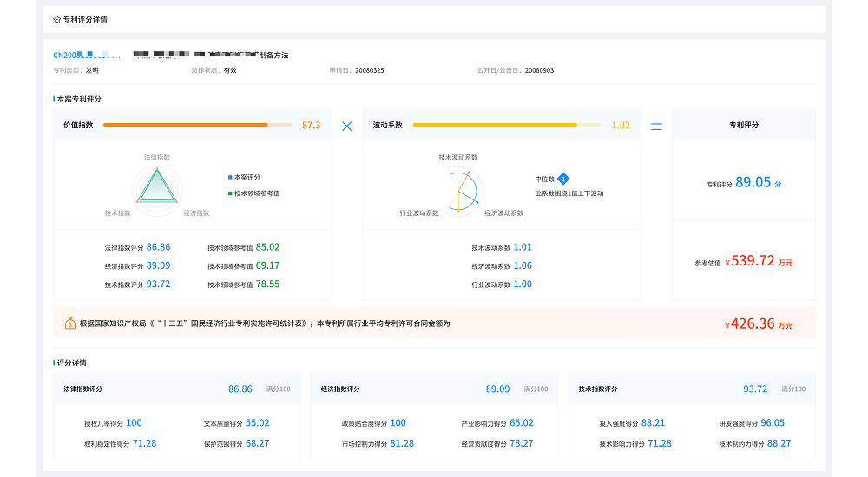The height and width of the screenshot is (477, 868).
Task: Click the 经济波动系数 chart axis label
Action: tap(504, 213)
